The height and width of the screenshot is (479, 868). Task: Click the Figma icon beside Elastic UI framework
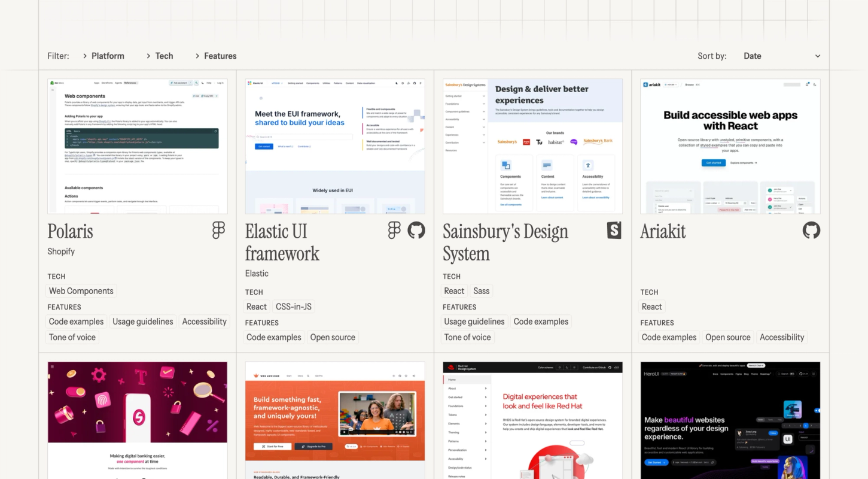pyautogui.click(x=394, y=231)
